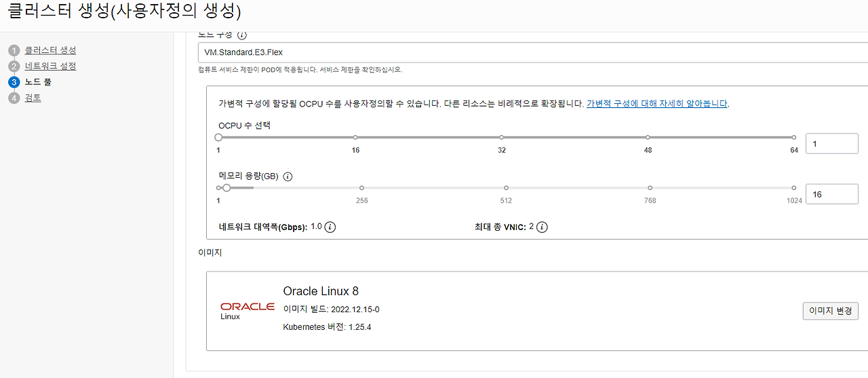Screen dimensions: 868x378
Task: Open the VM.Standard.E3.Flex shape dropdown
Action: coord(533,52)
